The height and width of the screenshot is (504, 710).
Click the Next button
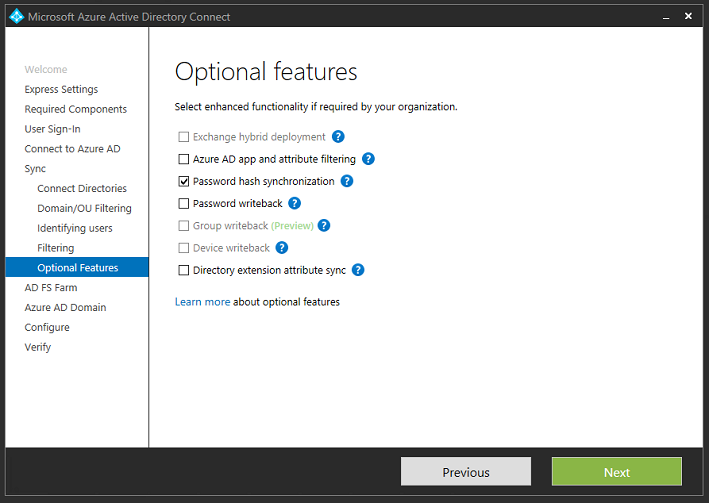click(616, 472)
